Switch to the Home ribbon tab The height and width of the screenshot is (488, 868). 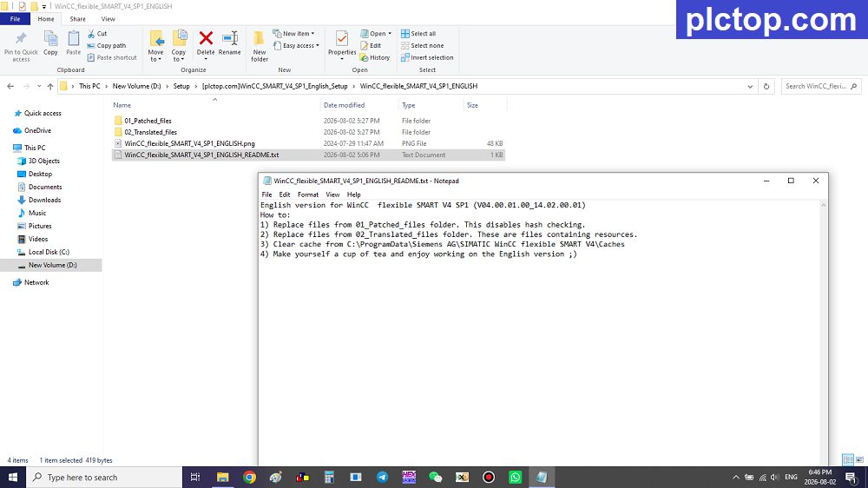pyautogui.click(x=46, y=19)
